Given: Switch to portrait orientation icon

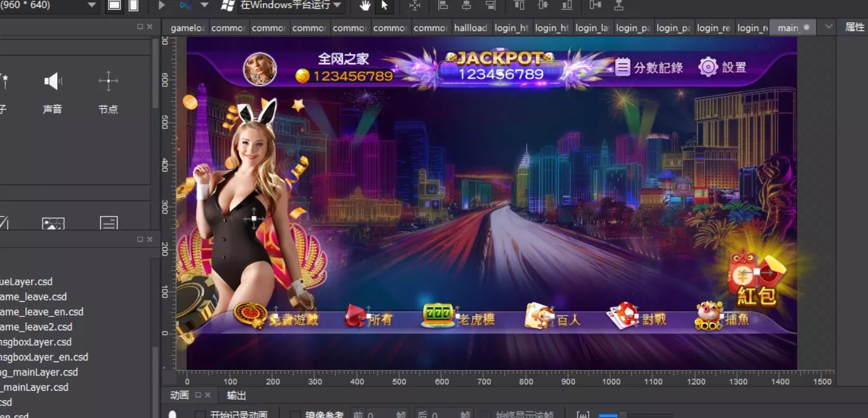Looking at the screenshot, I should point(133,6).
